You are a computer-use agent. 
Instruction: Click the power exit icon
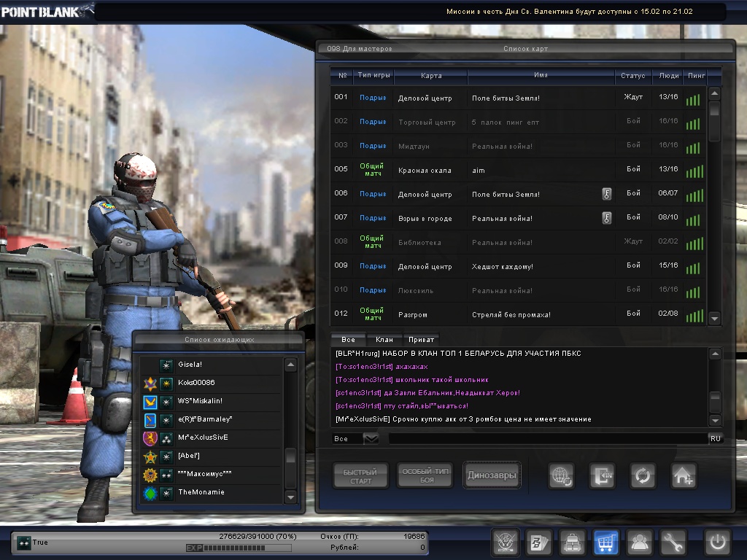[716, 542]
